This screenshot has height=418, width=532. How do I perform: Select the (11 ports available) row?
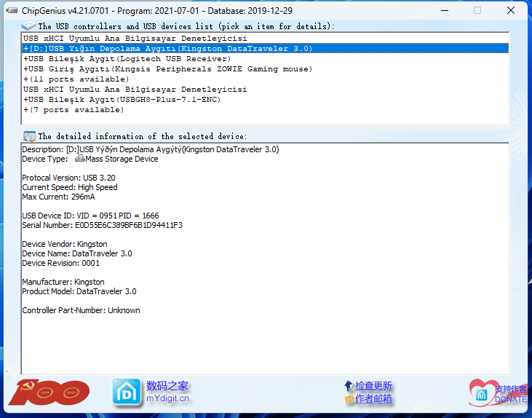[266, 79]
